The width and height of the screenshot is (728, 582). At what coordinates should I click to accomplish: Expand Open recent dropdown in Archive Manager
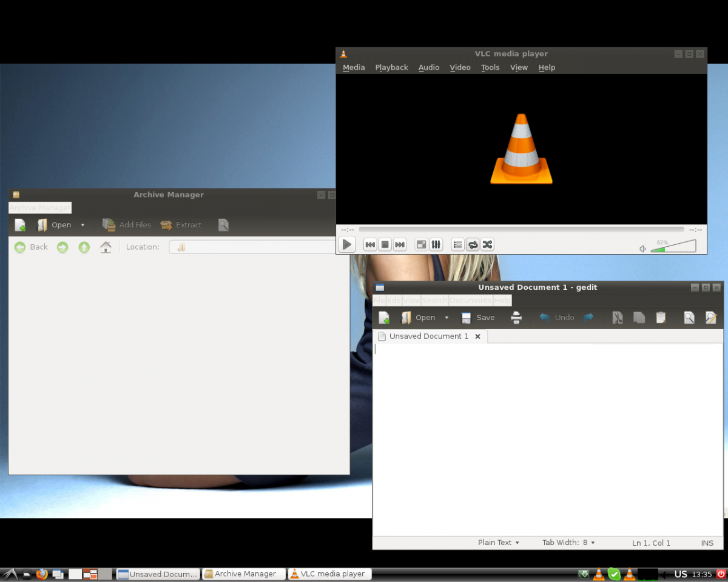pyautogui.click(x=83, y=225)
